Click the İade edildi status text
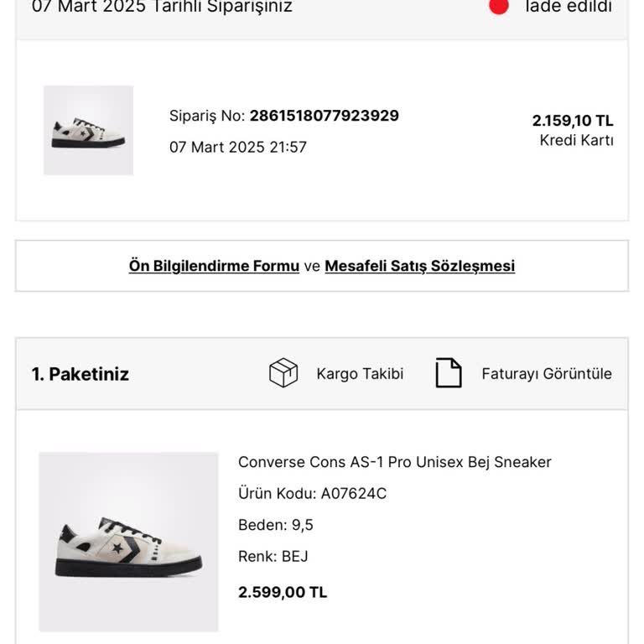This screenshot has width=644, height=644. tap(568, 7)
